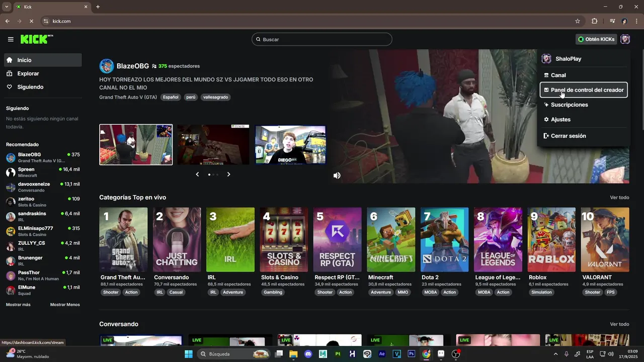Open the IRL category card
This screenshot has height=362, width=644.
coord(230,240)
